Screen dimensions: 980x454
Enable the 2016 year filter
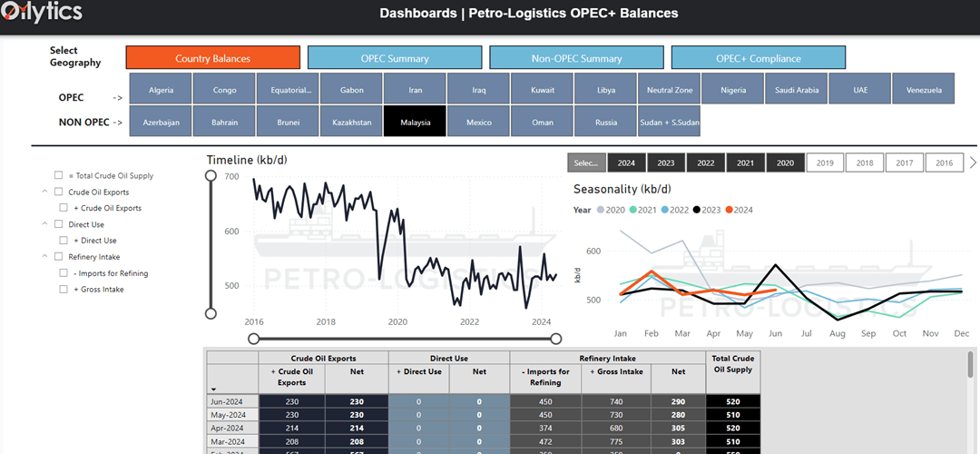(945, 163)
